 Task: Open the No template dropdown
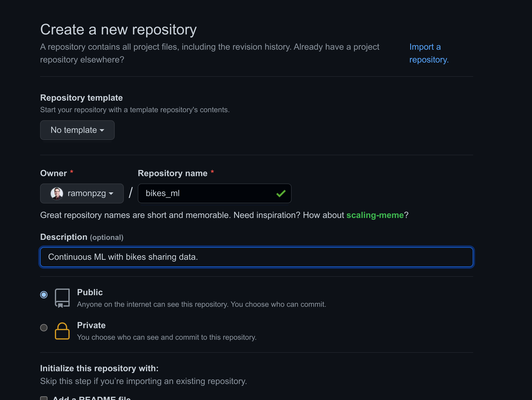[x=77, y=130]
